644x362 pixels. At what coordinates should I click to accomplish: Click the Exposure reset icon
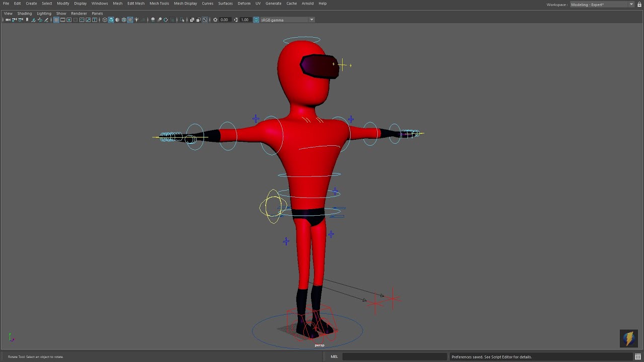point(215,20)
